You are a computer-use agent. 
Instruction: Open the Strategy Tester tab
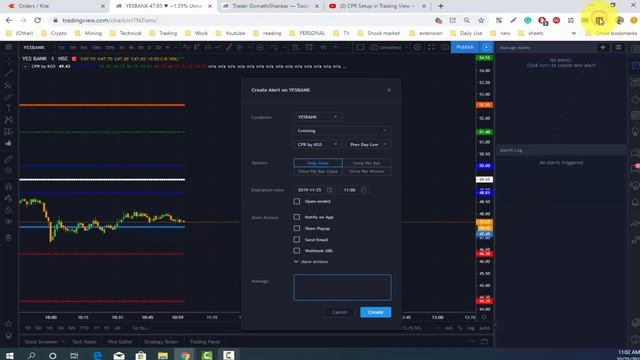(161, 342)
